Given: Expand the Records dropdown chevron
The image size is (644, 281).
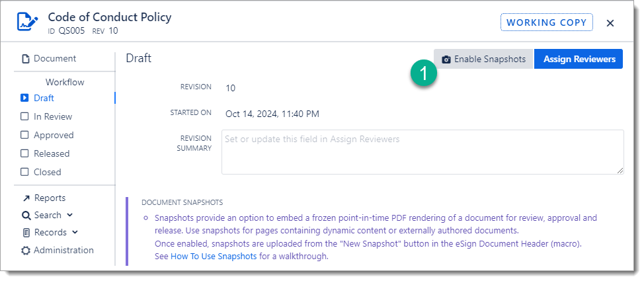Looking at the screenshot, I should [75, 233].
